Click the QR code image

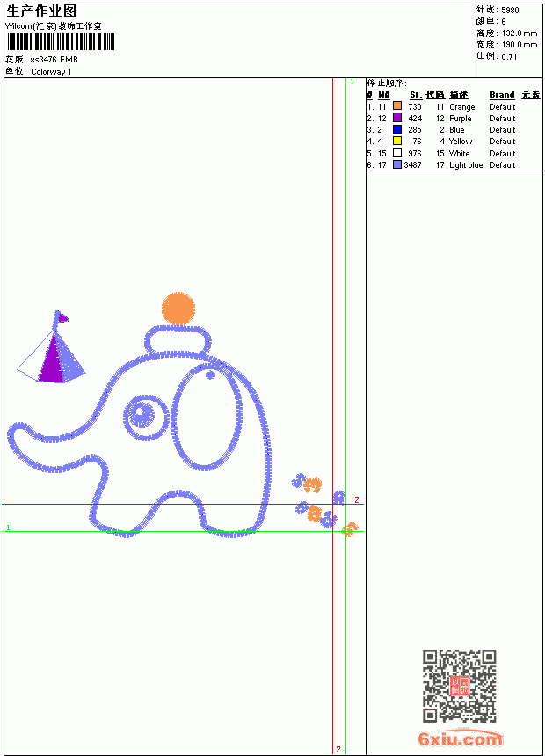[460, 686]
